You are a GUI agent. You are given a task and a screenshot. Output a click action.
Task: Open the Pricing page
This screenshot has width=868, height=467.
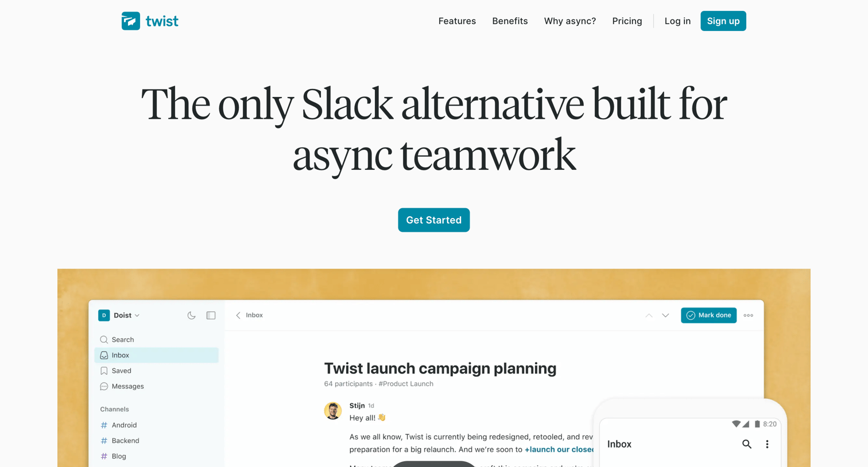coord(627,21)
